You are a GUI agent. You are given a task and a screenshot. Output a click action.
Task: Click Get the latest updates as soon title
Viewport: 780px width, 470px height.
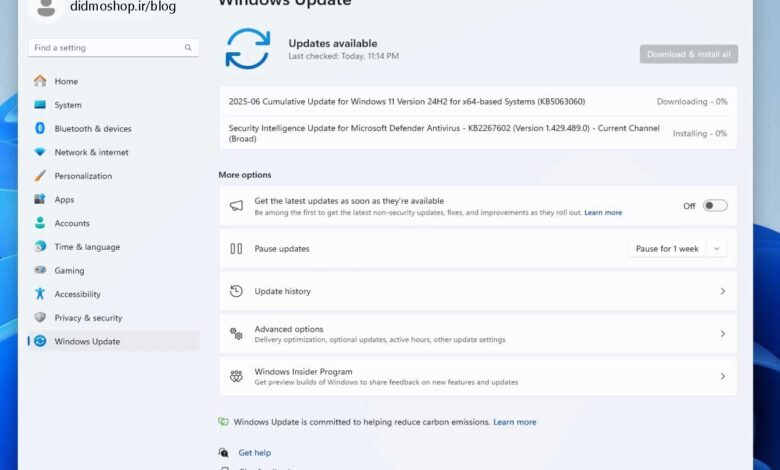(349, 201)
